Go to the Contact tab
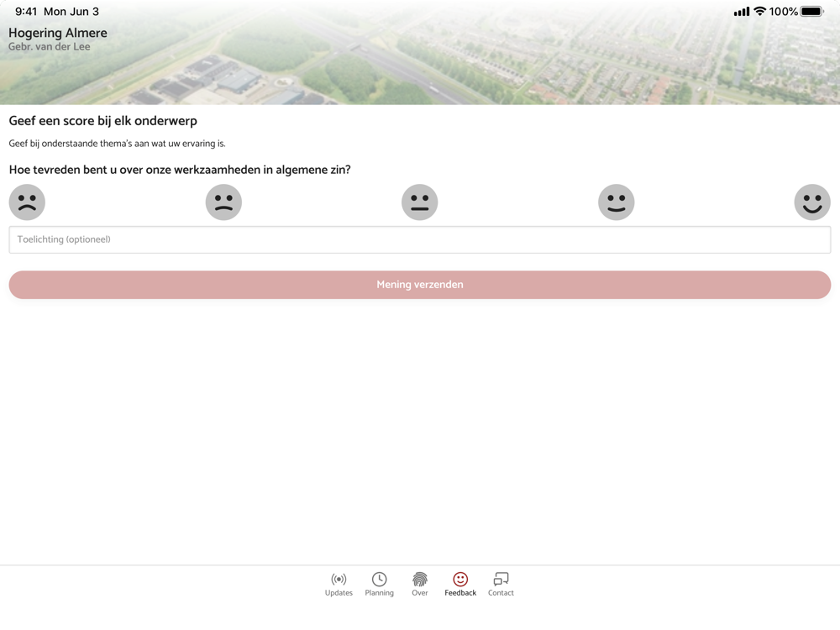This screenshot has height=630, width=840. click(x=501, y=585)
